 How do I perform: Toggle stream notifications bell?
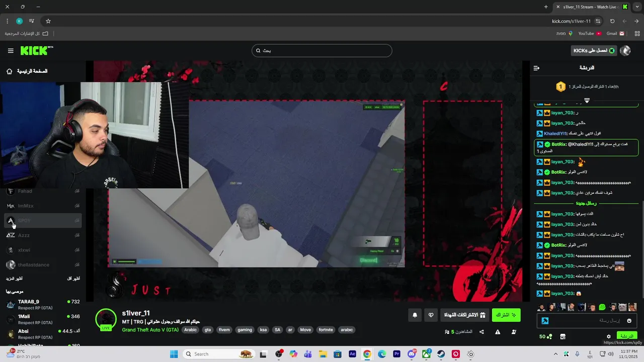(x=415, y=315)
